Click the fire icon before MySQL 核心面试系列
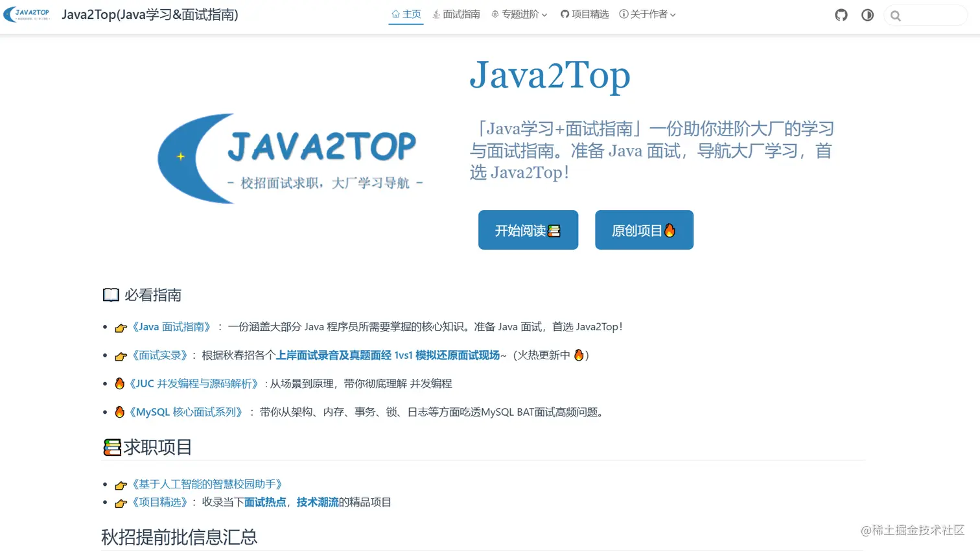Screen dimensions: 980x552 tap(119, 412)
